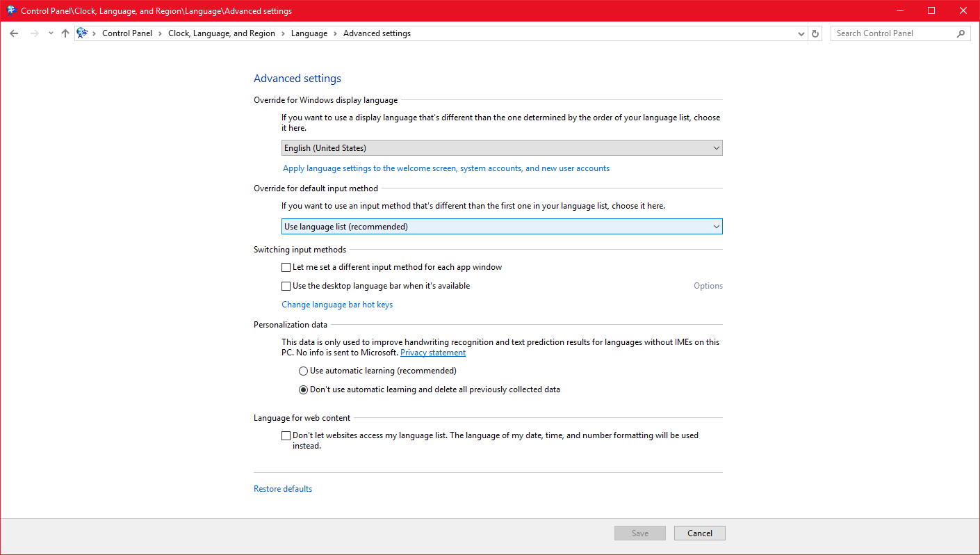This screenshot has height=555, width=980.
Task: Enable the desktop language bar checkbox
Action: click(x=286, y=286)
